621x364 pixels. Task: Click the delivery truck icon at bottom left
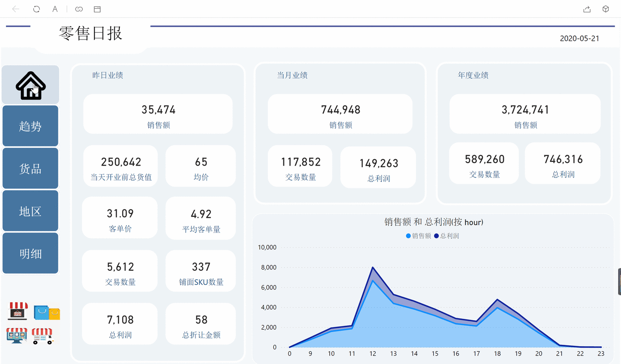tap(43, 336)
